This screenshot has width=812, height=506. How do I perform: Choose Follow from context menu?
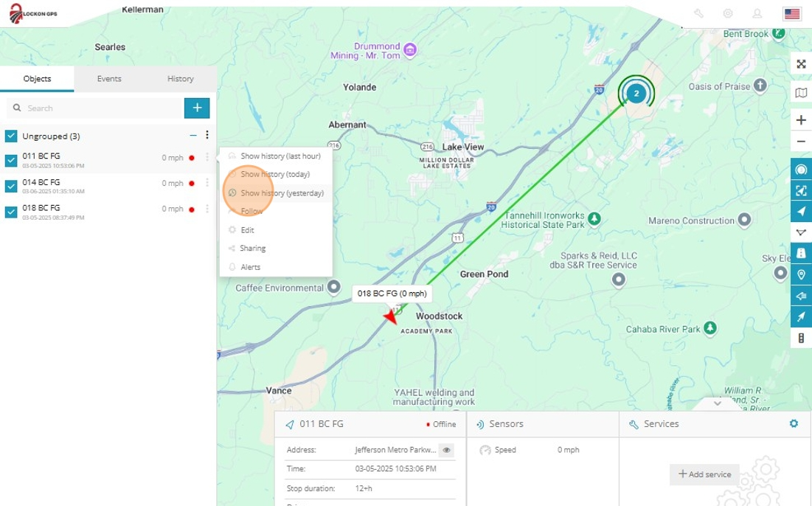[276, 211]
